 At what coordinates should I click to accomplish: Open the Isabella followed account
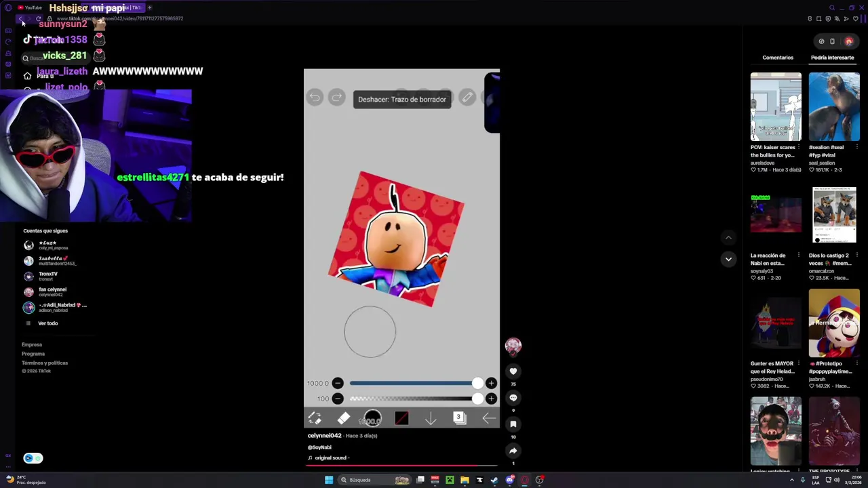coord(51,260)
